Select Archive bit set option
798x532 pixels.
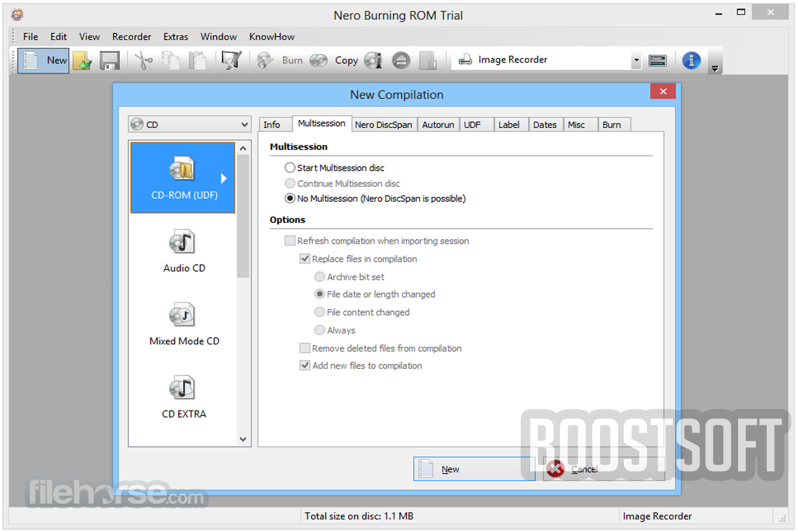point(349,277)
